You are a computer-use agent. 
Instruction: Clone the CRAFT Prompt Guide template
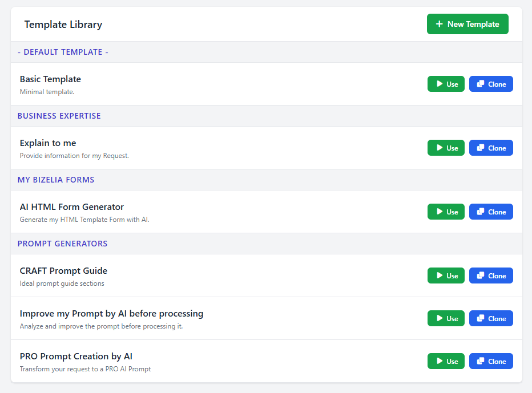click(x=491, y=275)
